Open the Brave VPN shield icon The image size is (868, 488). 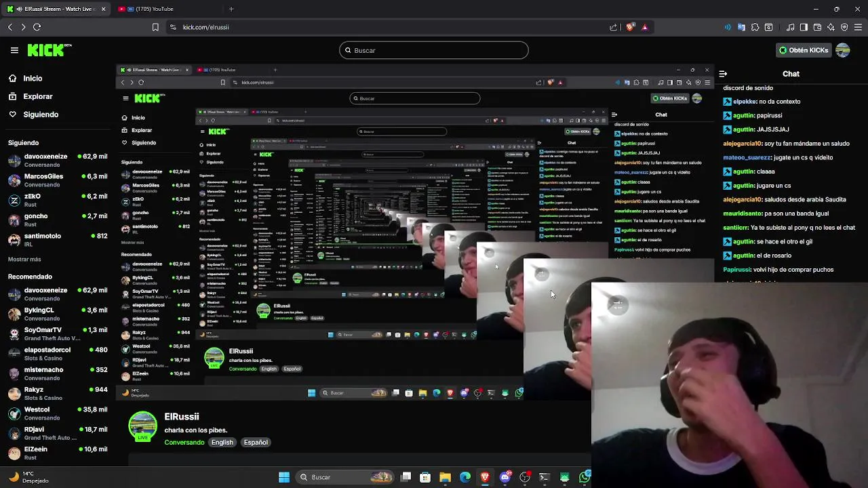click(844, 27)
